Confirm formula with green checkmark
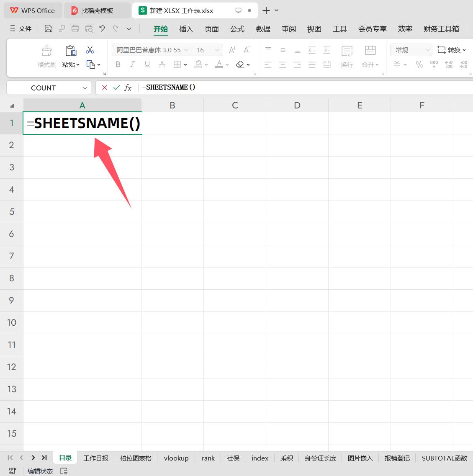This screenshot has height=476, width=473. pos(116,87)
